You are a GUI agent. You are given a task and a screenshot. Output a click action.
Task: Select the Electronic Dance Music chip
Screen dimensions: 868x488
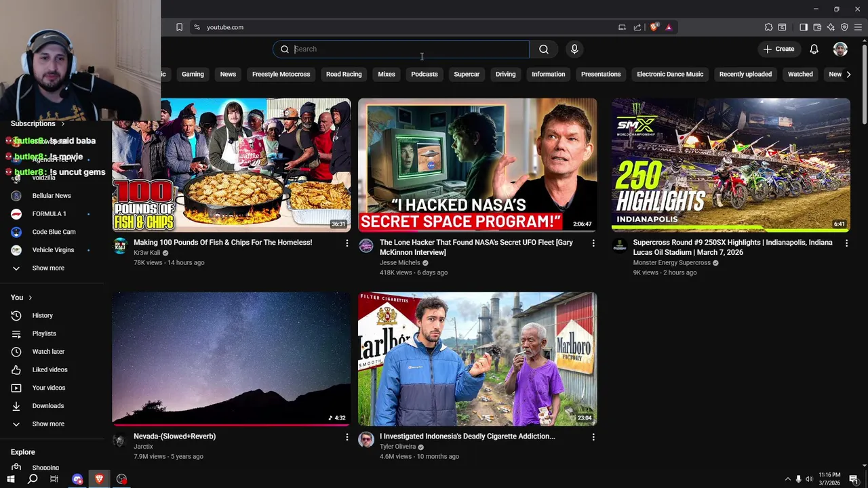click(670, 74)
